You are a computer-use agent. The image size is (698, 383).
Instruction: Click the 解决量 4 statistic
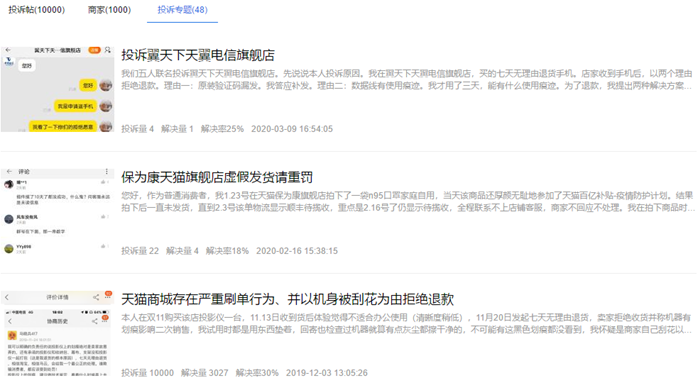(x=183, y=251)
